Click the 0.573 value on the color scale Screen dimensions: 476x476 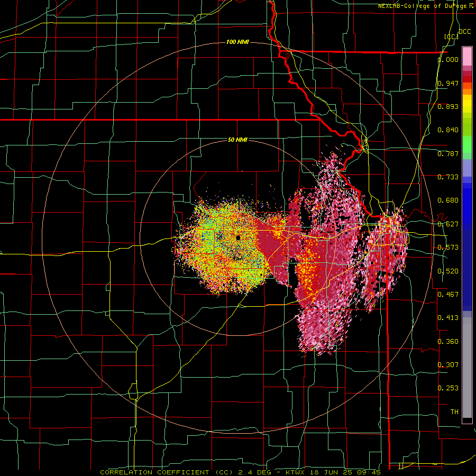448,248
